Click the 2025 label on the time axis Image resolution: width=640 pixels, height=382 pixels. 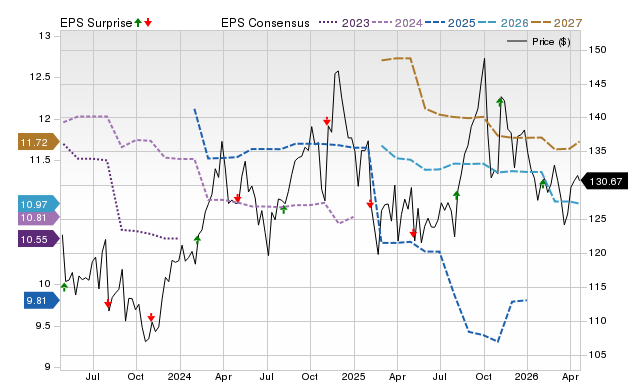(x=353, y=376)
